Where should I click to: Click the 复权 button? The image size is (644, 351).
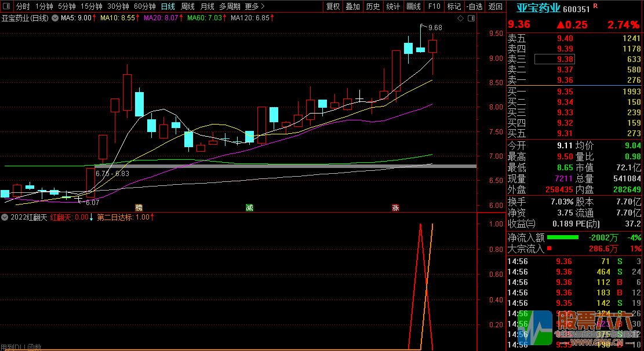pyautogui.click(x=333, y=6)
